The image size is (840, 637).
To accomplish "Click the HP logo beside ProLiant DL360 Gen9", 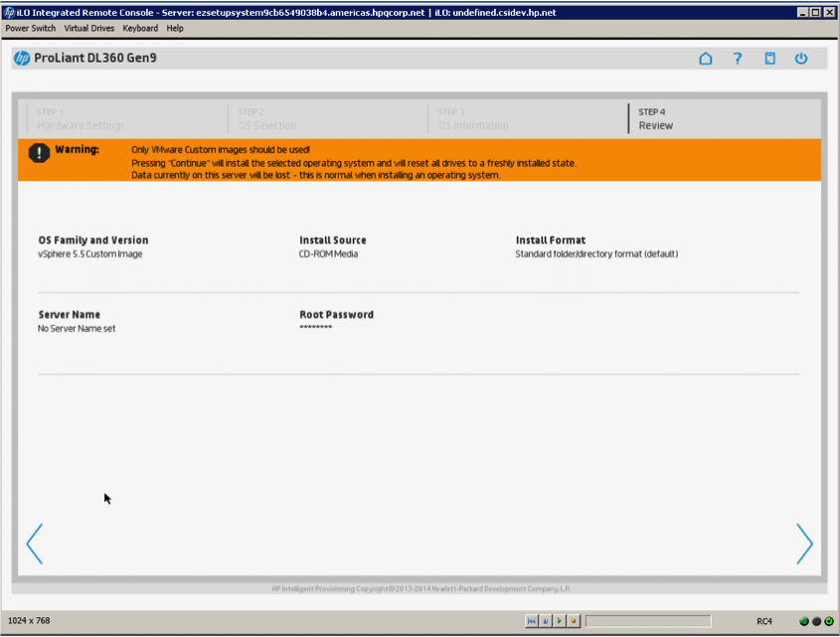I will (22, 58).
